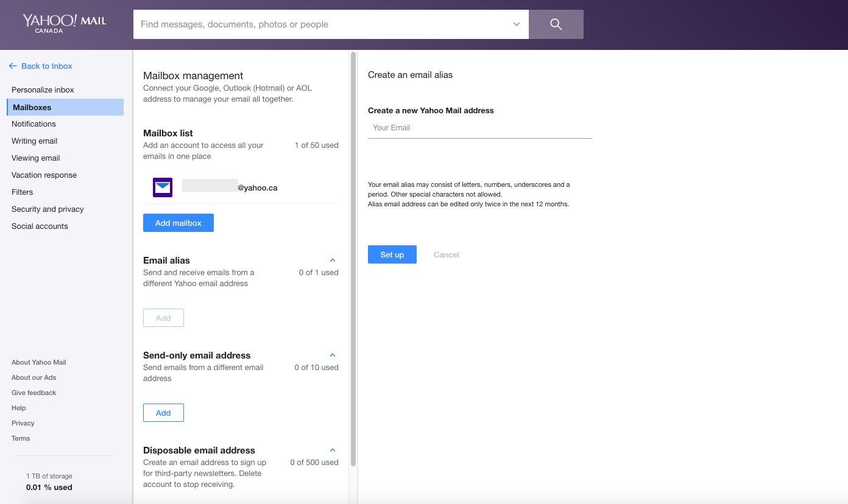Click the purple envelope mailbox icon

(163, 187)
